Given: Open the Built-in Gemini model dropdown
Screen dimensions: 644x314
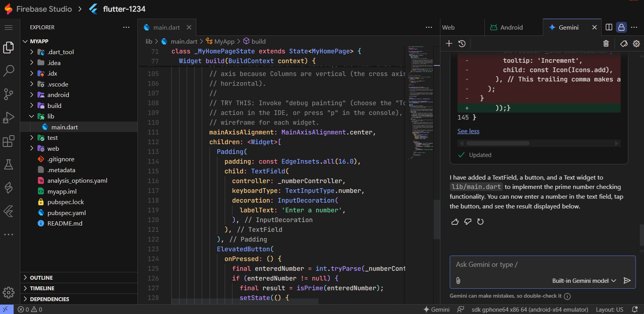Looking at the screenshot, I should [584, 280].
